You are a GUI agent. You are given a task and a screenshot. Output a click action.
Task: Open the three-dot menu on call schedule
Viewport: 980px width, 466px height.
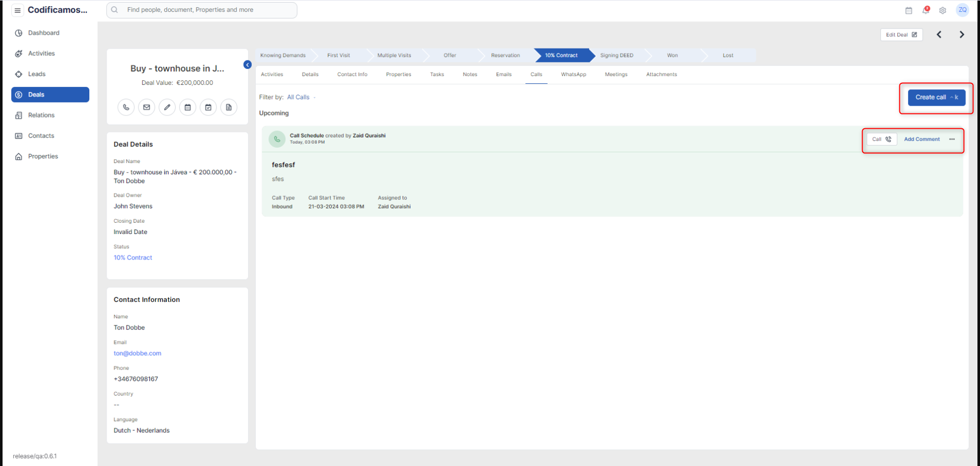point(952,139)
